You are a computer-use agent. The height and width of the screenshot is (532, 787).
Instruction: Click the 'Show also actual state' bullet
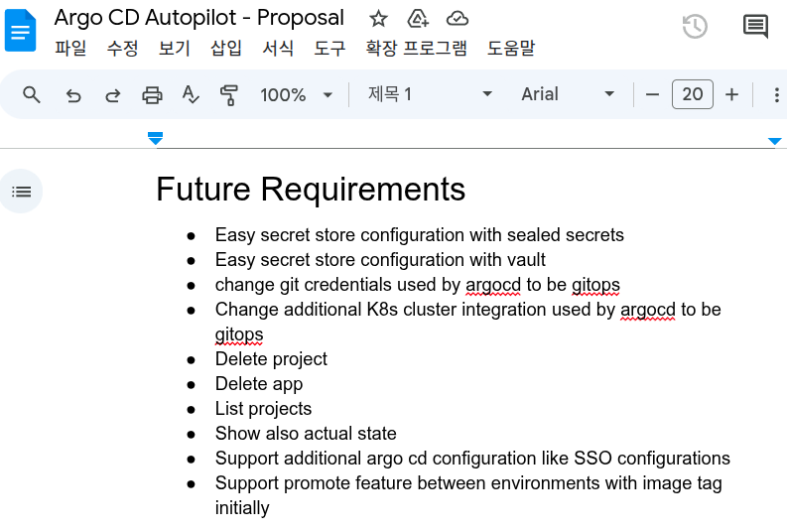tap(306, 434)
